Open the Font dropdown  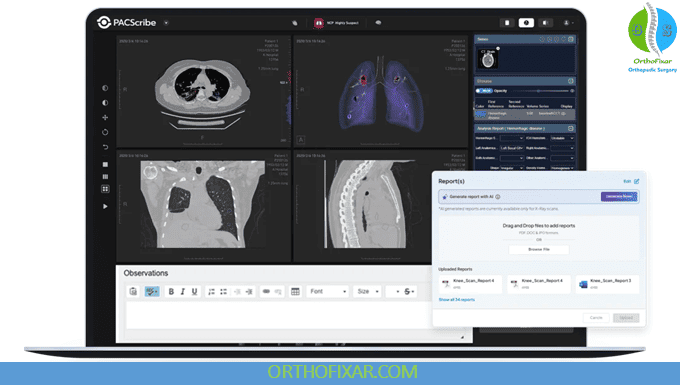click(327, 291)
